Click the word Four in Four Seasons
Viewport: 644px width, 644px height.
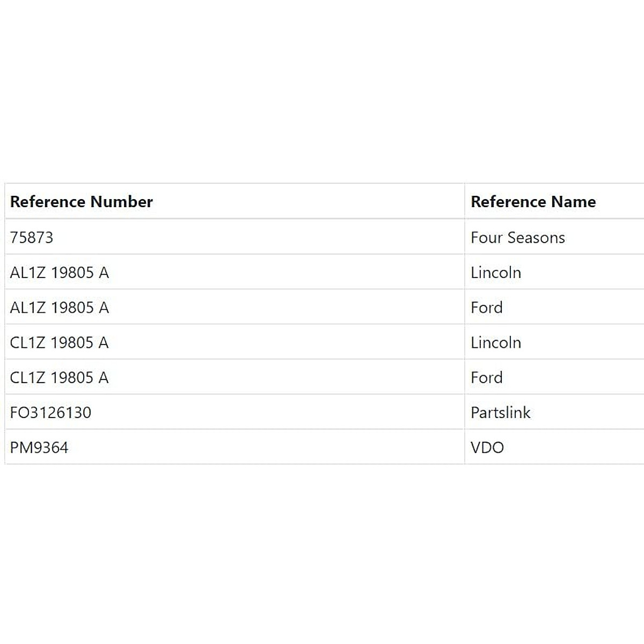click(487, 238)
